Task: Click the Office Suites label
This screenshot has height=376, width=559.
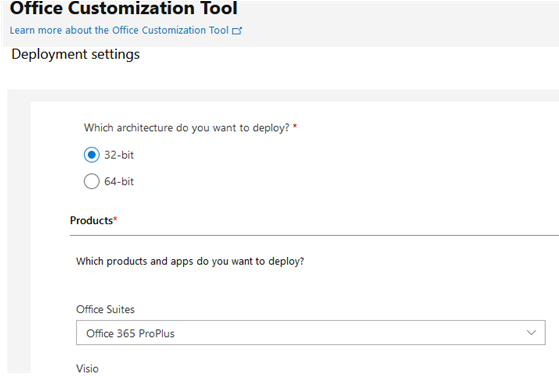Action: click(105, 309)
